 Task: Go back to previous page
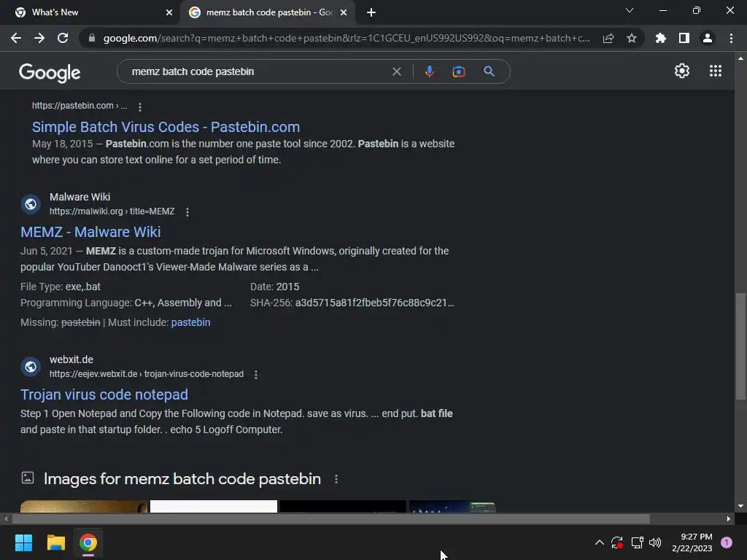[16, 38]
